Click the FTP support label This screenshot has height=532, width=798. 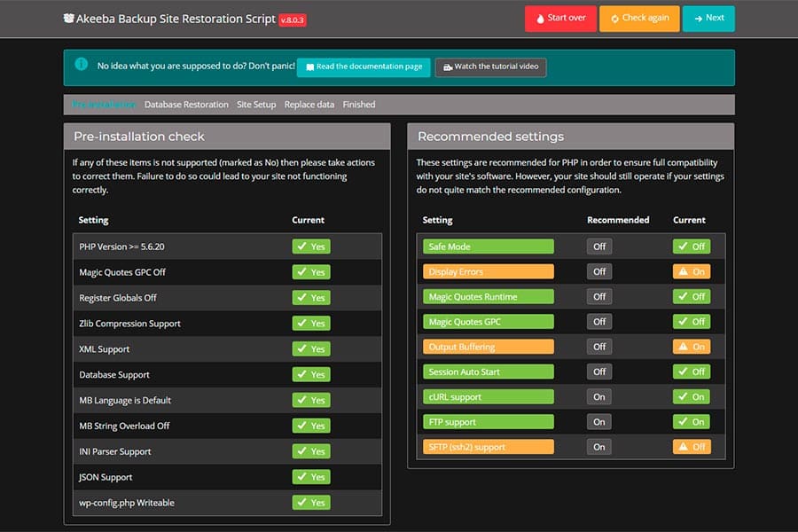click(x=489, y=421)
